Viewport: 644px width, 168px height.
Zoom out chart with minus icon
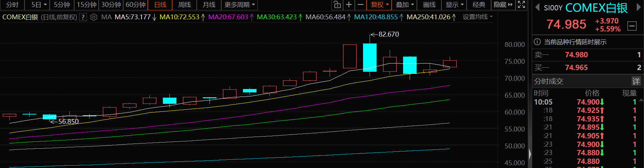point(361,5)
